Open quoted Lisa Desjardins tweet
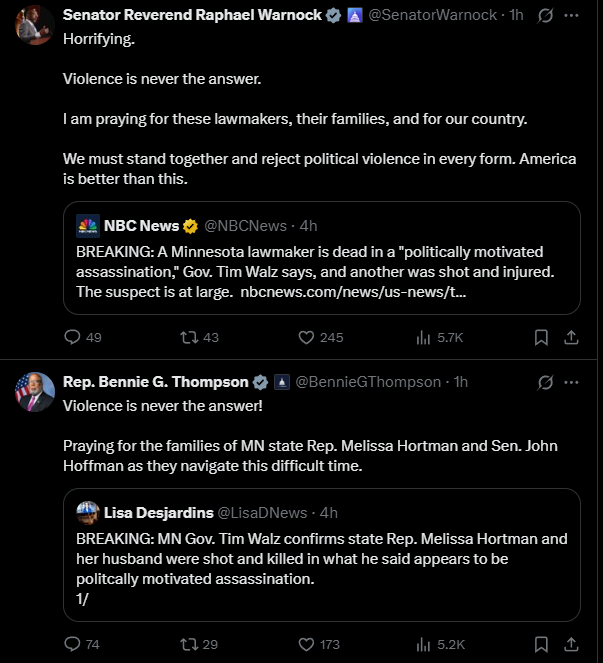This screenshot has width=603, height=663. [x=322, y=555]
